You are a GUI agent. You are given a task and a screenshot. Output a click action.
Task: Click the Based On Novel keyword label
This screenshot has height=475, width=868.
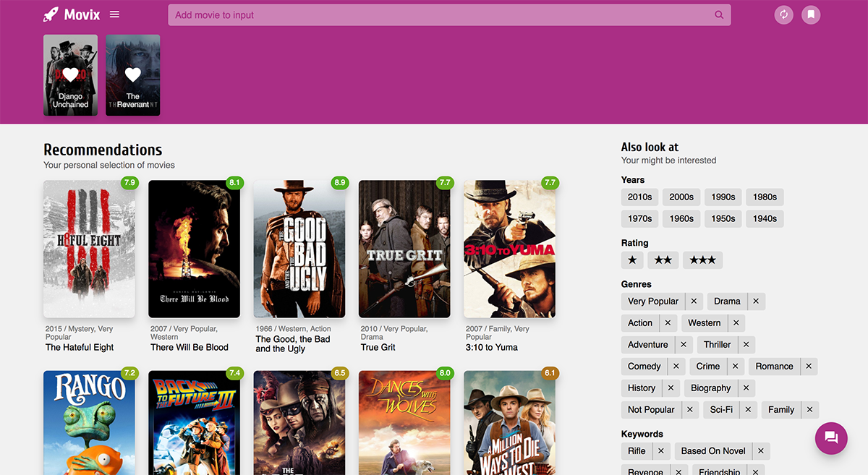tap(713, 451)
